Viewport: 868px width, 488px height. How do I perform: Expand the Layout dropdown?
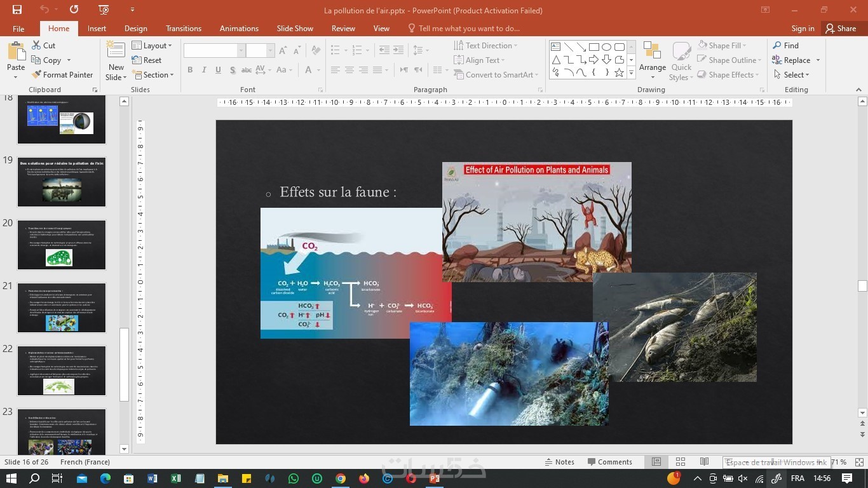152,46
